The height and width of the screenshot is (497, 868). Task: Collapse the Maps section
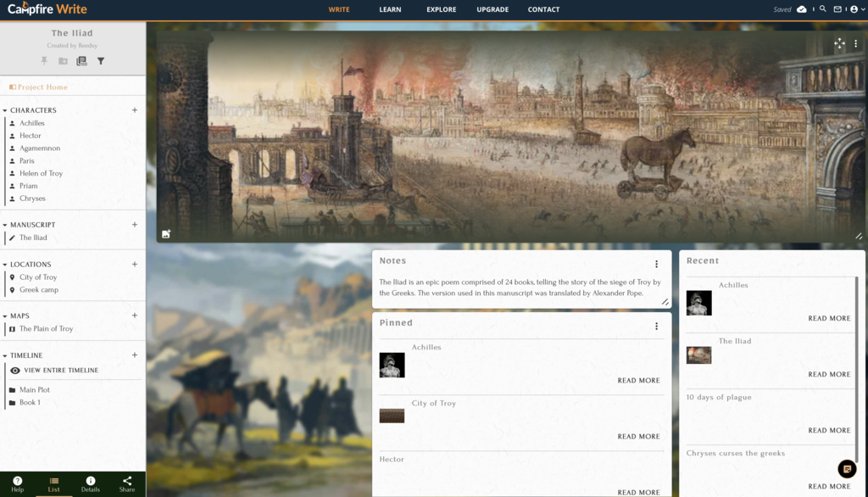(x=5, y=316)
